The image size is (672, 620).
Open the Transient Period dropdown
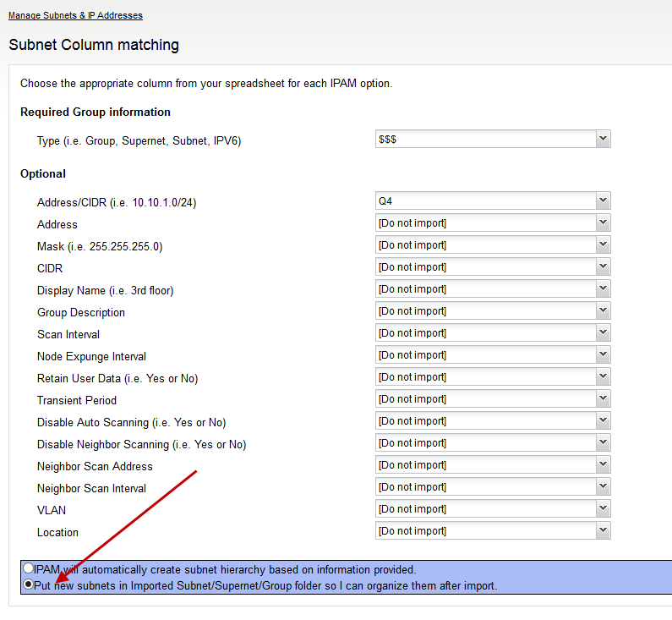coord(493,399)
